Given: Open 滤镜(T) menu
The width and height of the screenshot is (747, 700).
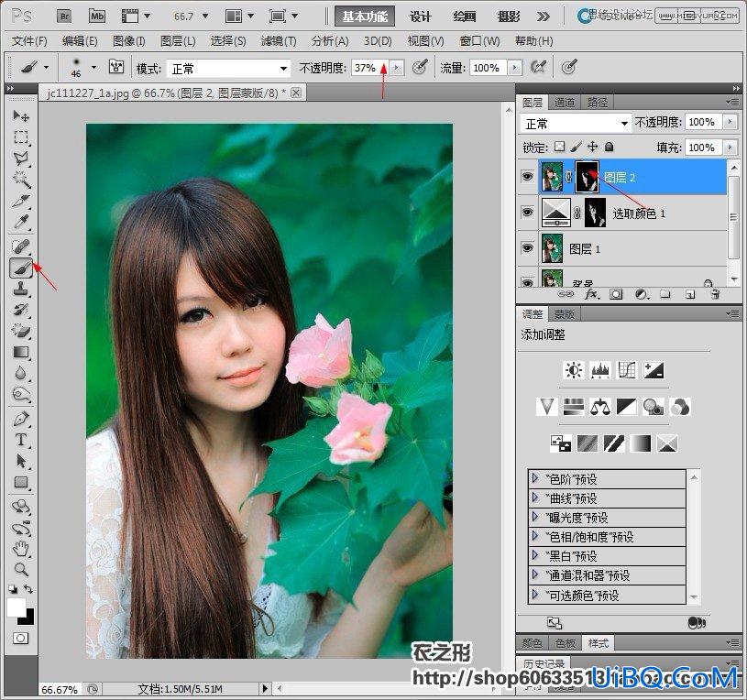Looking at the screenshot, I should pyautogui.click(x=279, y=41).
